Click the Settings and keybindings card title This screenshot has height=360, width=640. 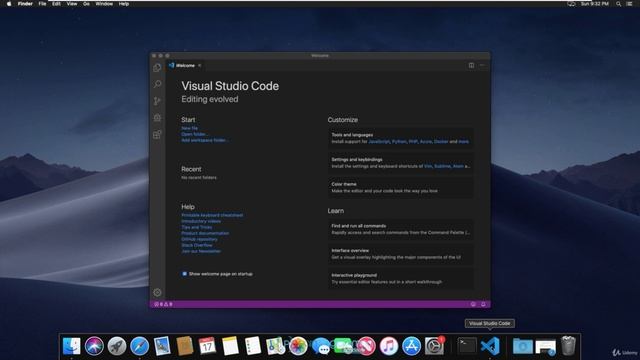tap(357, 160)
